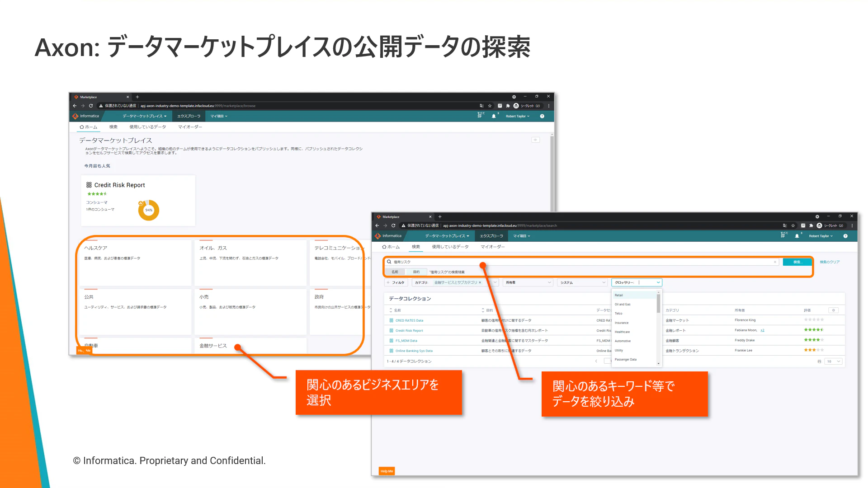Viewport: 868px width, 488px height.
Task: Open the ヘルスケア business area card
Action: [x=135, y=263]
